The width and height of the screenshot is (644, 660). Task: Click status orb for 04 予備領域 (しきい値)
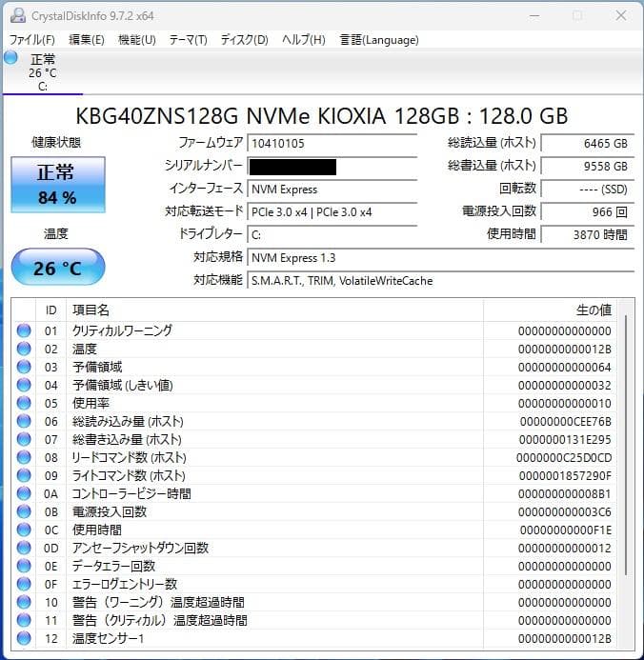pyautogui.click(x=24, y=385)
